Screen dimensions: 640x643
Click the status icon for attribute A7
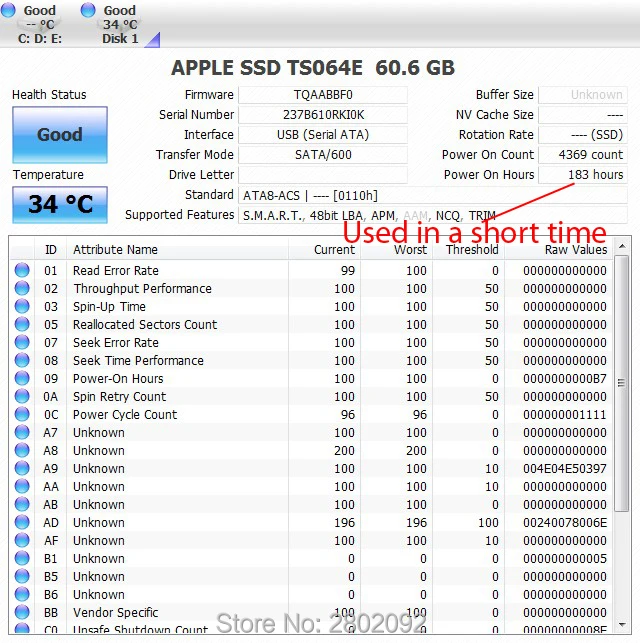pos(22,432)
